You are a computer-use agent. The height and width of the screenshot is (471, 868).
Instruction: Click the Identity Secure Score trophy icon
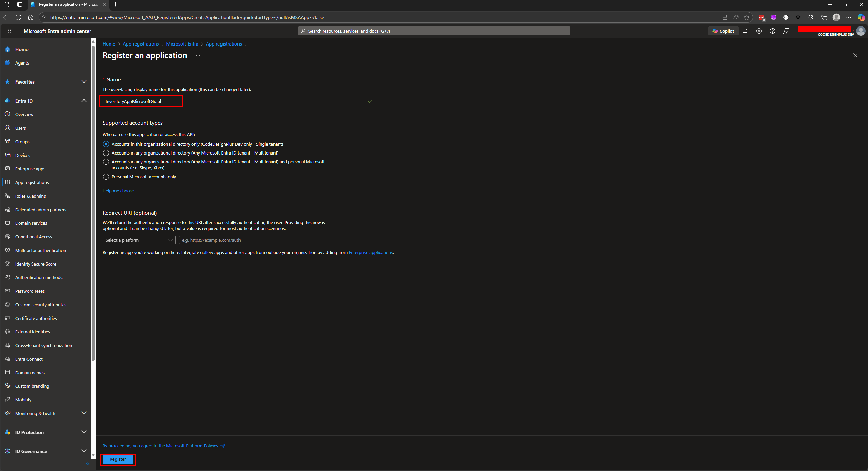click(x=7, y=264)
